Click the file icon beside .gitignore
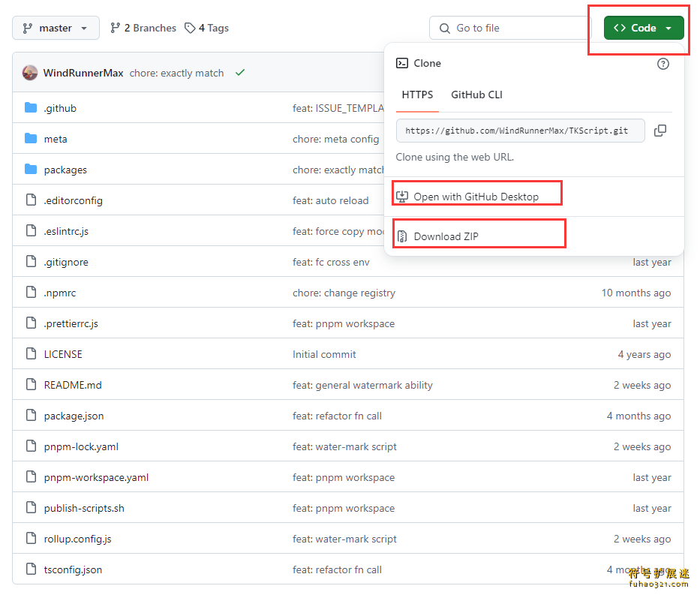This screenshot has height=595, width=700. click(x=31, y=261)
